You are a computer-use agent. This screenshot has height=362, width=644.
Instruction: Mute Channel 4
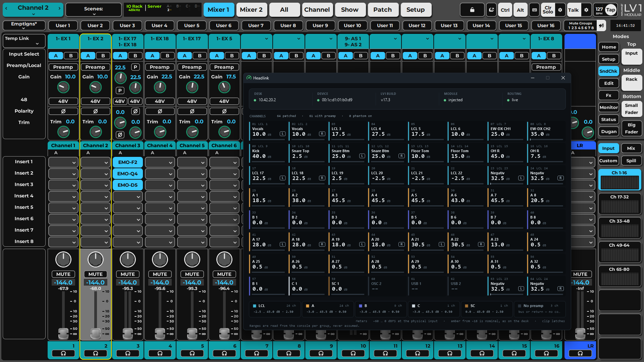[160, 274]
